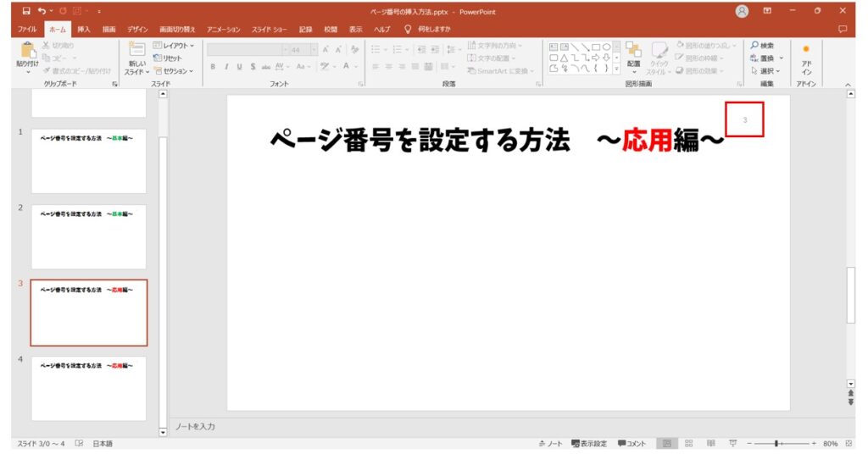Toggle the Comments (コメント) pane
868x454 pixels.
point(632,444)
